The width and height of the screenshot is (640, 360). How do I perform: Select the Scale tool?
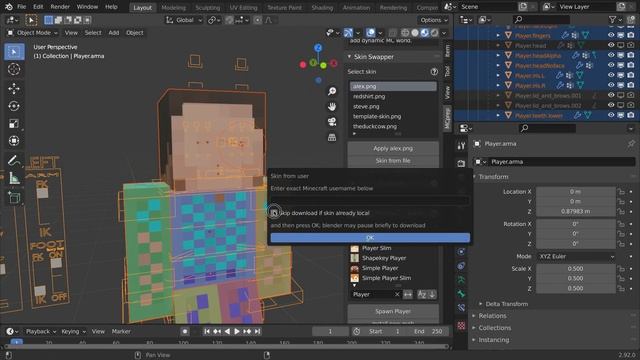[14, 123]
